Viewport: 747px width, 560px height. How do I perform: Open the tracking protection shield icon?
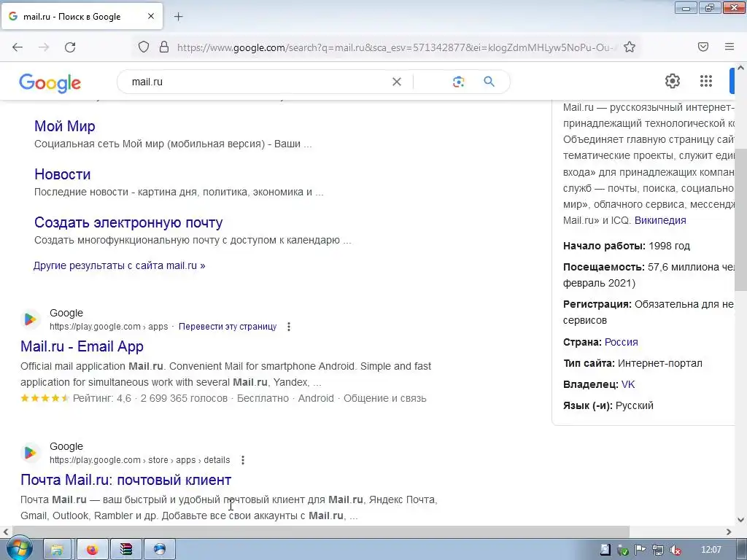pyautogui.click(x=144, y=47)
